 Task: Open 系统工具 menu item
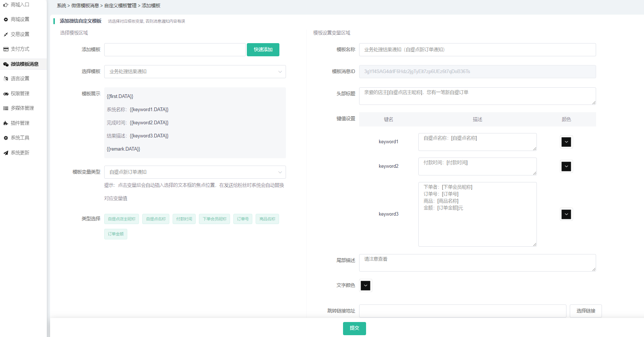tap(20, 138)
